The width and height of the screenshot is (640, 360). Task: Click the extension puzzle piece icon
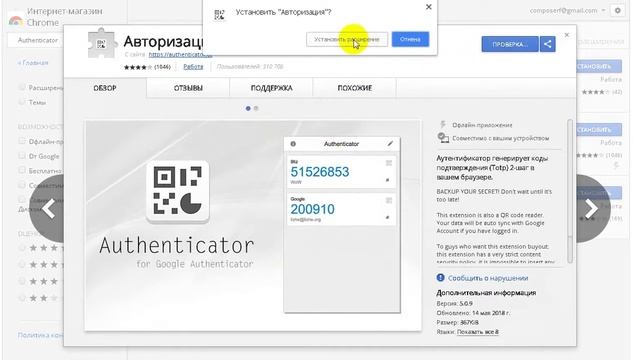click(x=101, y=43)
